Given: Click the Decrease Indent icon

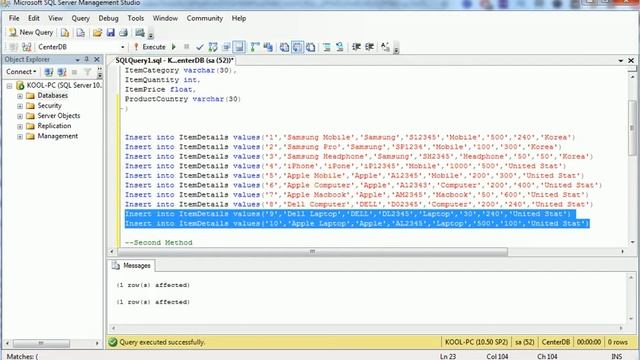Looking at the screenshot, I should [x=356, y=47].
